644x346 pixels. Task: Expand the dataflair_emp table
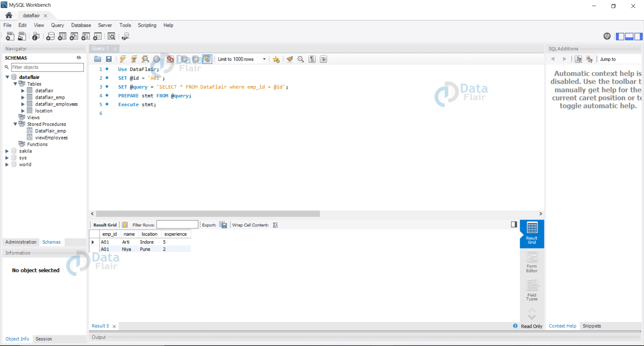point(23,97)
